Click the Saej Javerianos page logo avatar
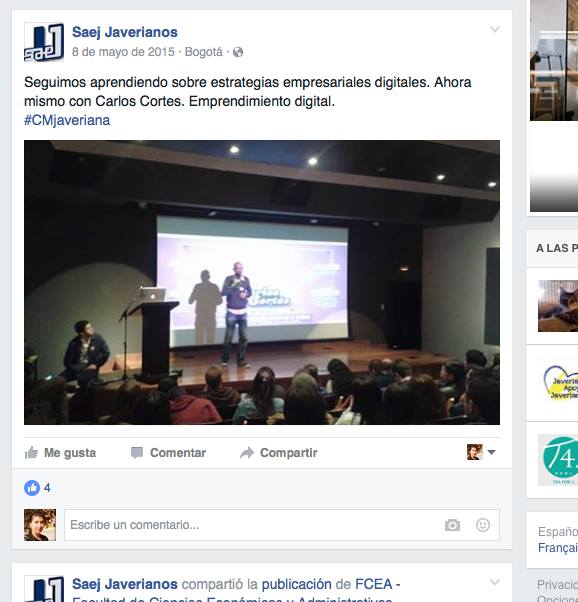 [44, 42]
